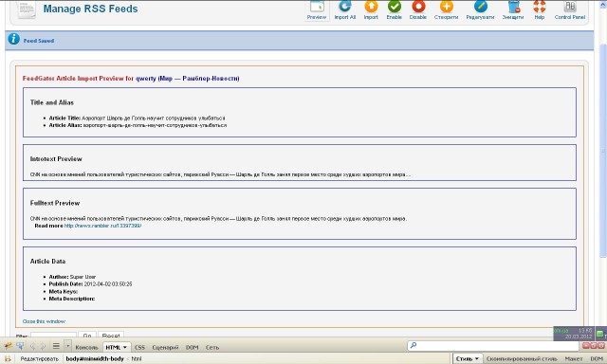Viewport: 607px width, 364px height.
Task: Click the Firebug back arrow
Action: coord(32,347)
